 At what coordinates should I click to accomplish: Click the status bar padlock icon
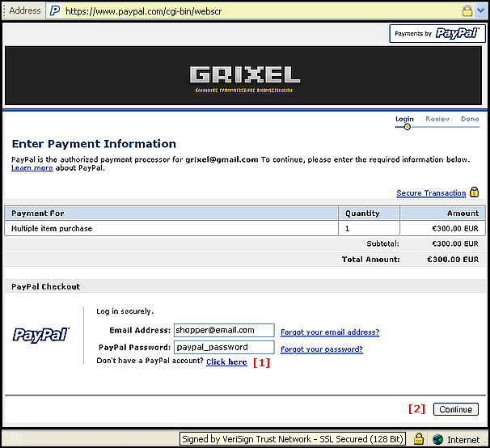click(x=419, y=439)
